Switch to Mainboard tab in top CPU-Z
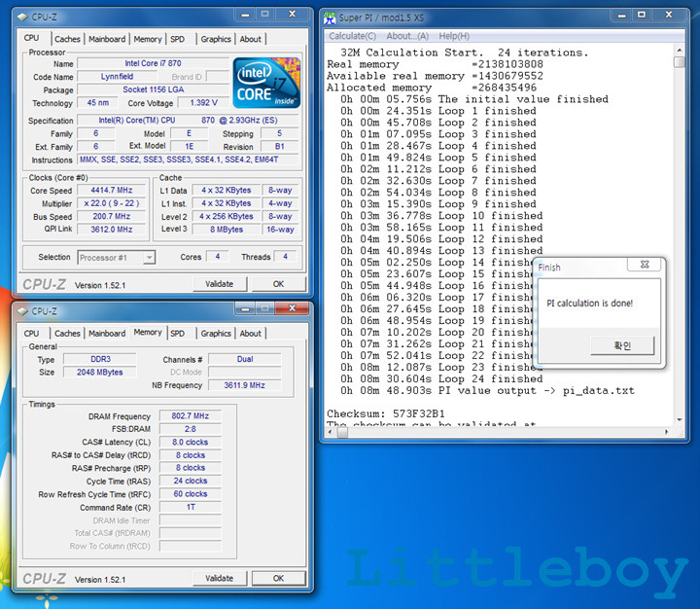700x609 pixels. coord(107,39)
